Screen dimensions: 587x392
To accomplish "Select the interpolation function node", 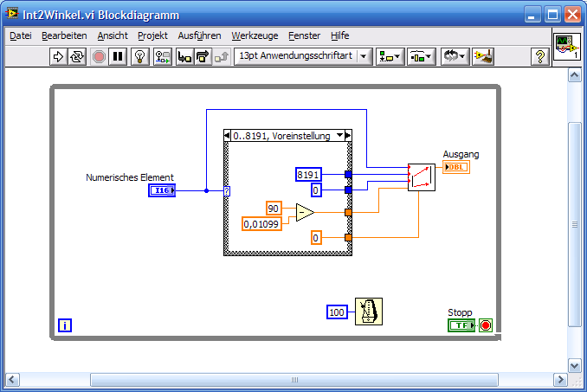I will (422, 177).
